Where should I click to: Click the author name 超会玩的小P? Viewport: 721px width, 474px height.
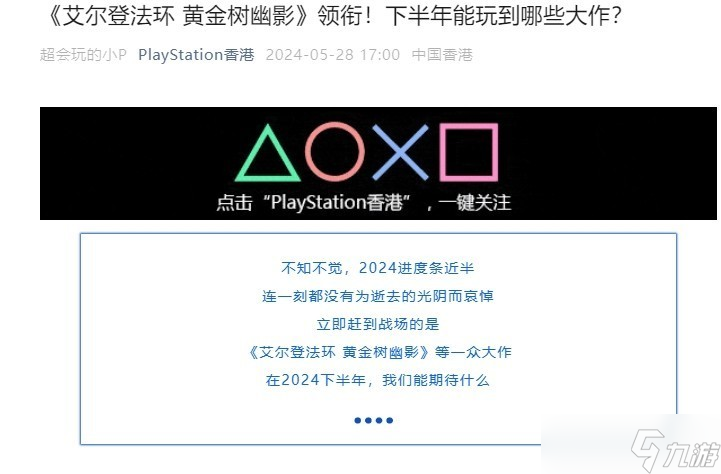tap(83, 55)
